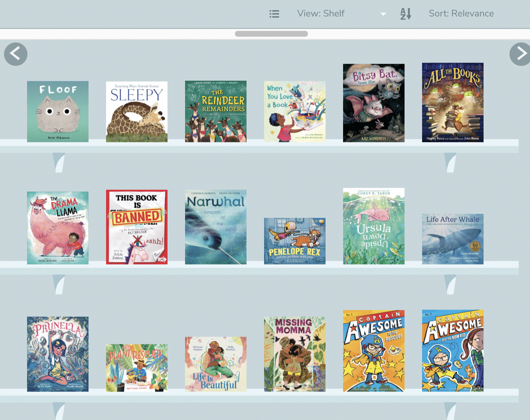Open Bitsy Bat Team Star book

coord(374,103)
